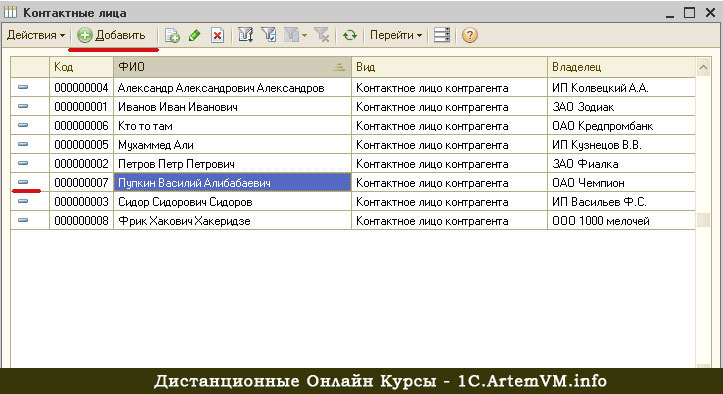Viewport: 723px width, 394px height.
Task: Click row icon for Сидор Сидорович Сидоров
Action: pos(23,201)
